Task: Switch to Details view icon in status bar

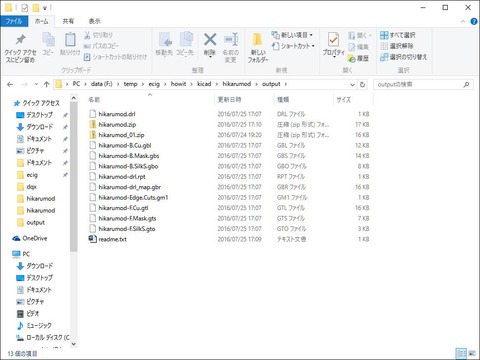Action: click(x=461, y=354)
